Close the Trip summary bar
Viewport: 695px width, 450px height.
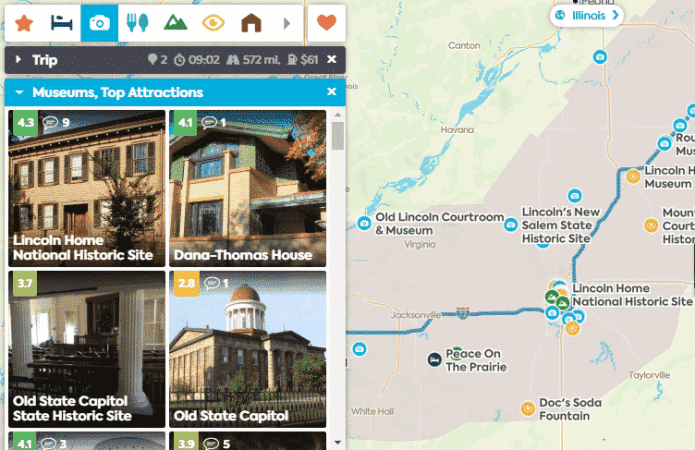(332, 59)
